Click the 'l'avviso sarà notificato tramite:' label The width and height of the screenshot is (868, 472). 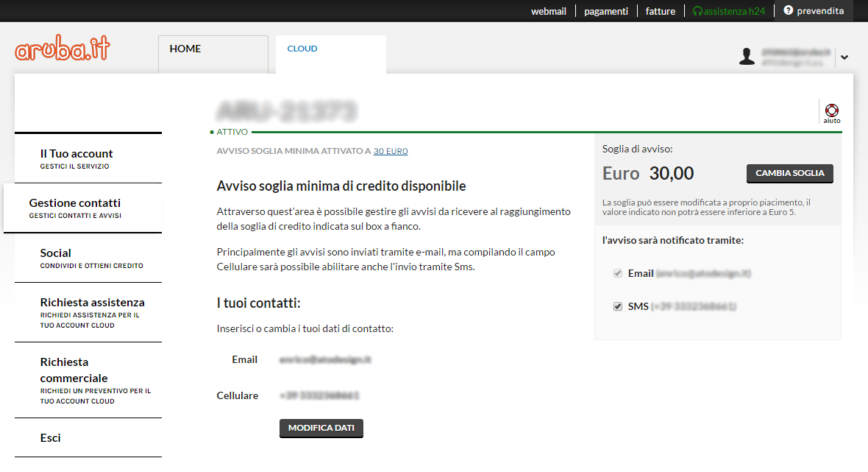pos(672,241)
